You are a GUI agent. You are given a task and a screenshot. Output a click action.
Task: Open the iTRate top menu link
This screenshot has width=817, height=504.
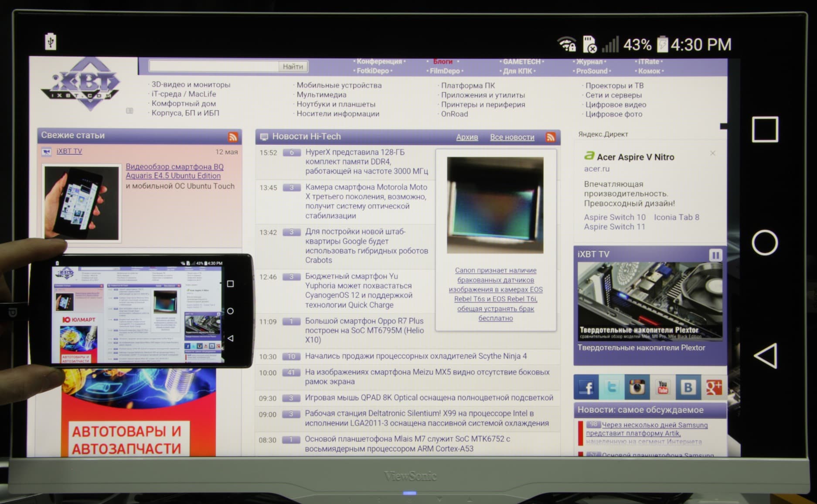[649, 61]
